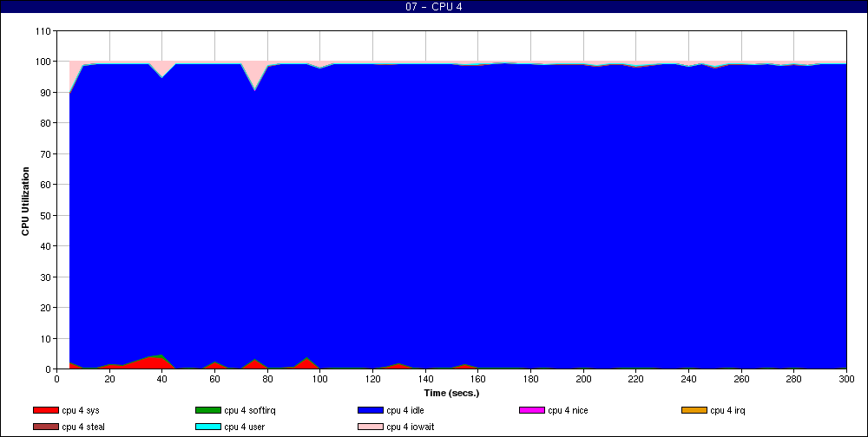The height and width of the screenshot is (437, 868).
Task: Click the 0 tick label on the time axis
Action: click(56, 379)
